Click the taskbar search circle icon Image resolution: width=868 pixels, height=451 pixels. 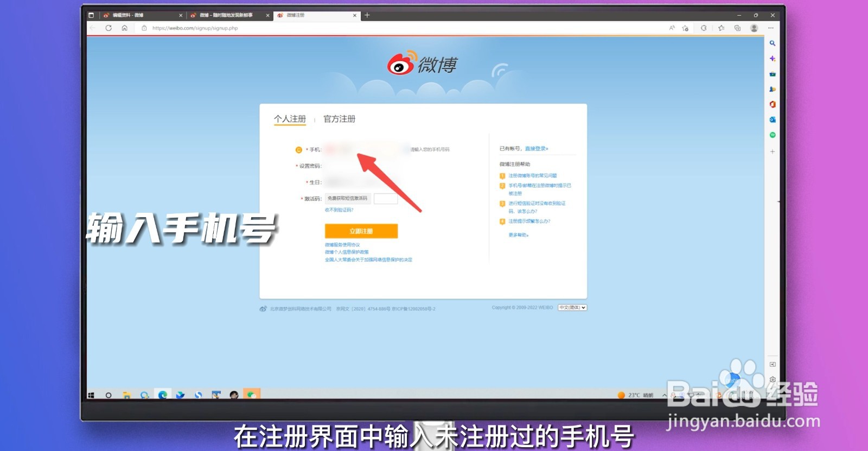[108, 395]
